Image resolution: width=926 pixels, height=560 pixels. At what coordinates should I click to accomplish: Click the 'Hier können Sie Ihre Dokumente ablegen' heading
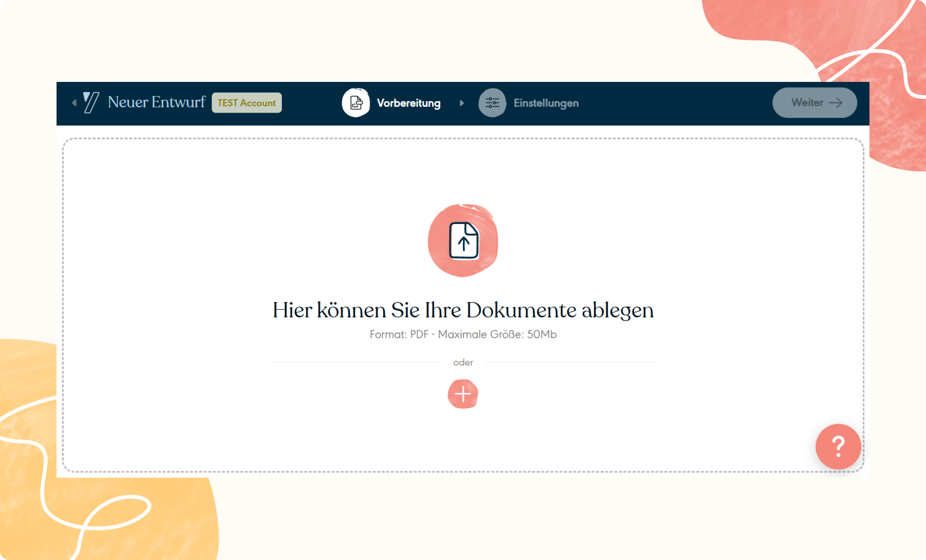point(463,310)
